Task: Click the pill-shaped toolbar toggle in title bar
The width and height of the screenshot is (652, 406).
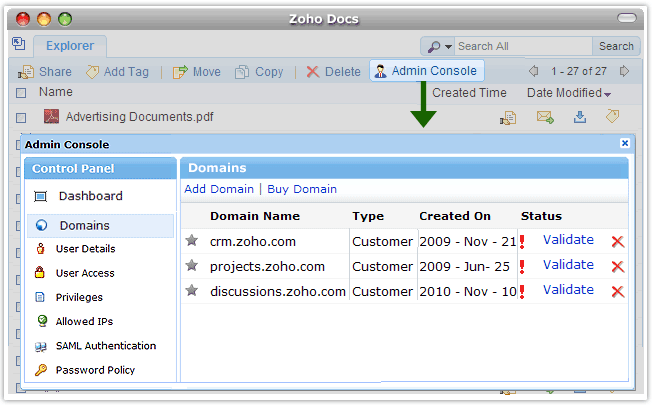Action: (627, 18)
